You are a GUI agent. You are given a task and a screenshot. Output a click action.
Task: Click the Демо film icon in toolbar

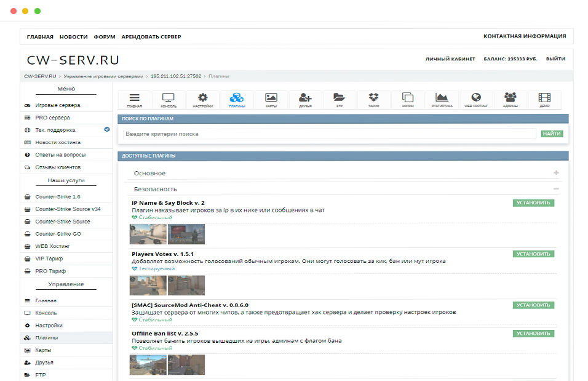(x=544, y=99)
